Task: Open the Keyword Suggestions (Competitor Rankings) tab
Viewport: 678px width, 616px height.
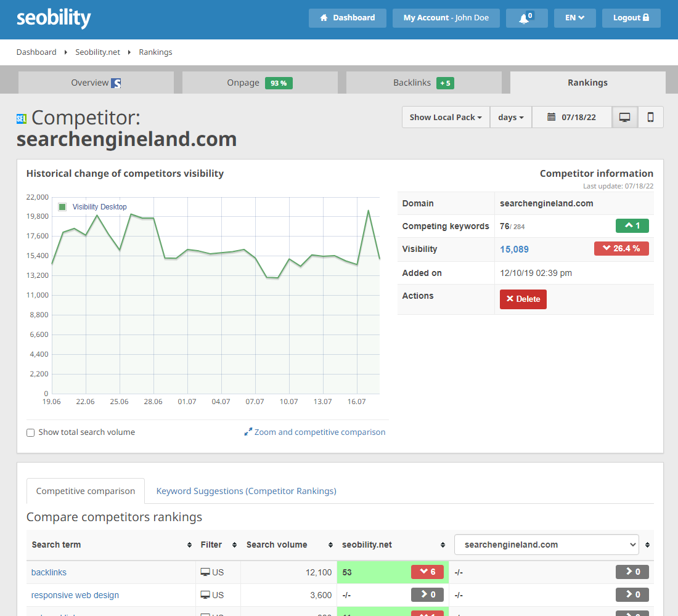Action: (x=246, y=491)
